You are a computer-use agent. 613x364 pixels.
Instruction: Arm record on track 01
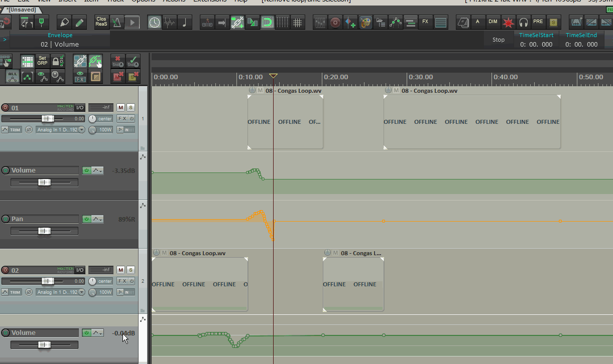point(6,108)
